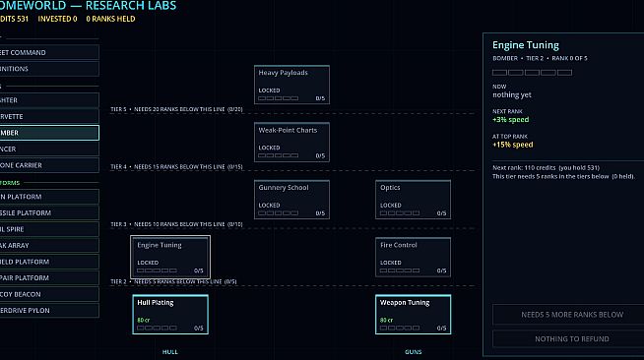Open the Repair Platform sidebar entry
This screenshot has width=644, height=360.
pos(49,278)
